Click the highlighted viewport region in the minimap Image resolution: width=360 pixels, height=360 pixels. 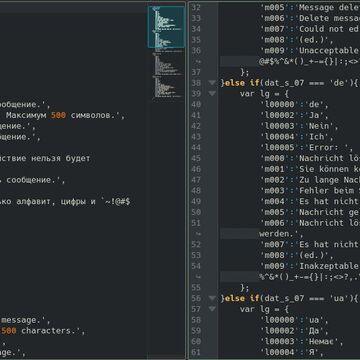tap(166, 27)
